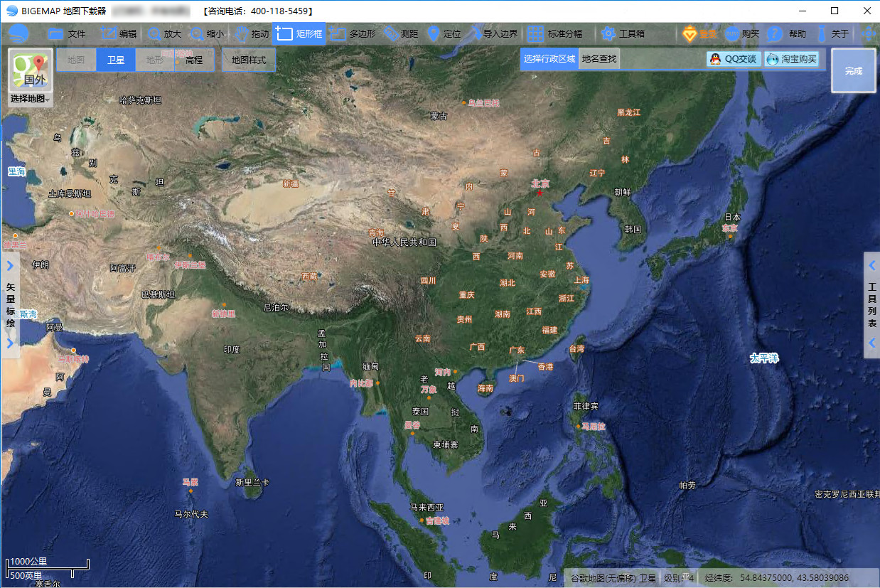Click the lower arrow of 工具列表 panel
The height and width of the screenshot is (588, 880).
pos(872,343)
